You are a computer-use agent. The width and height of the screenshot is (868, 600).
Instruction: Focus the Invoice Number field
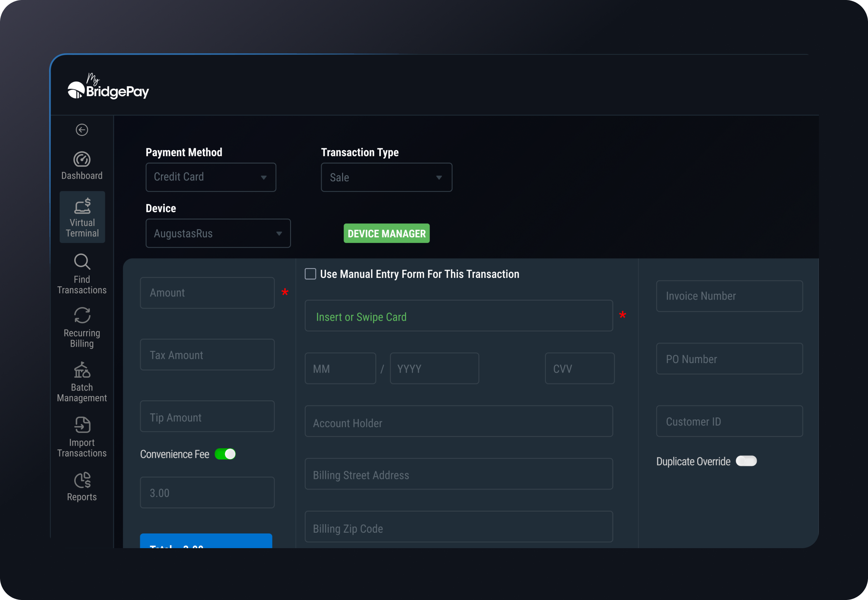tap(729, 296)
